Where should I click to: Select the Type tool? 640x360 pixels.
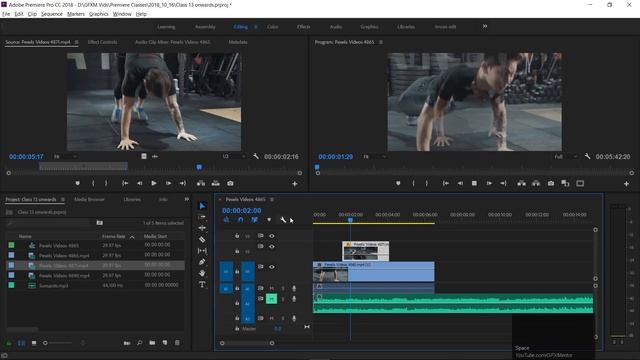click(202, 284)
